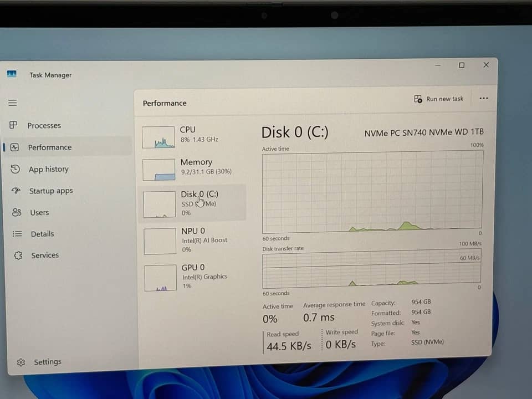Click the System disk Yes value
This screenshot has height=399, width=532.
coord(416,322)
